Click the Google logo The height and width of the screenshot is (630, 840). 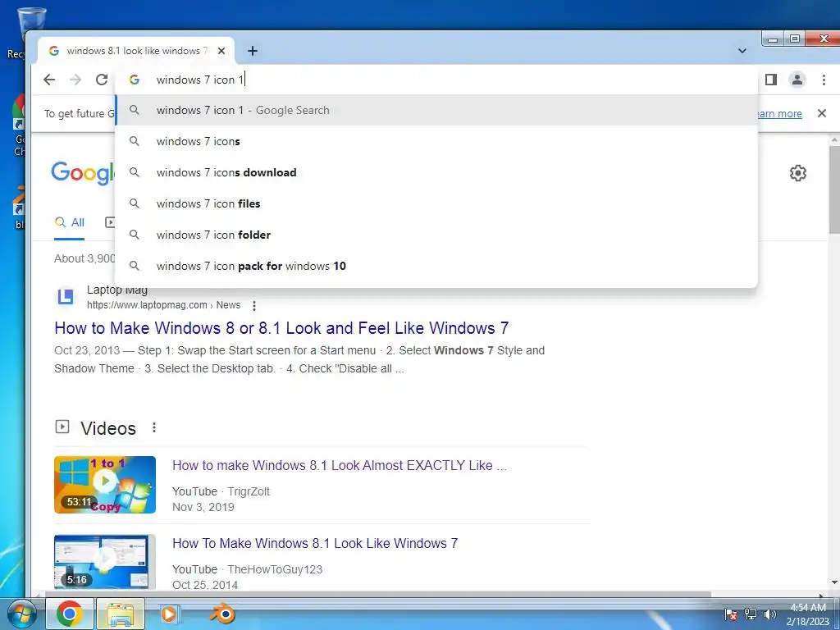tap(83, 173)
